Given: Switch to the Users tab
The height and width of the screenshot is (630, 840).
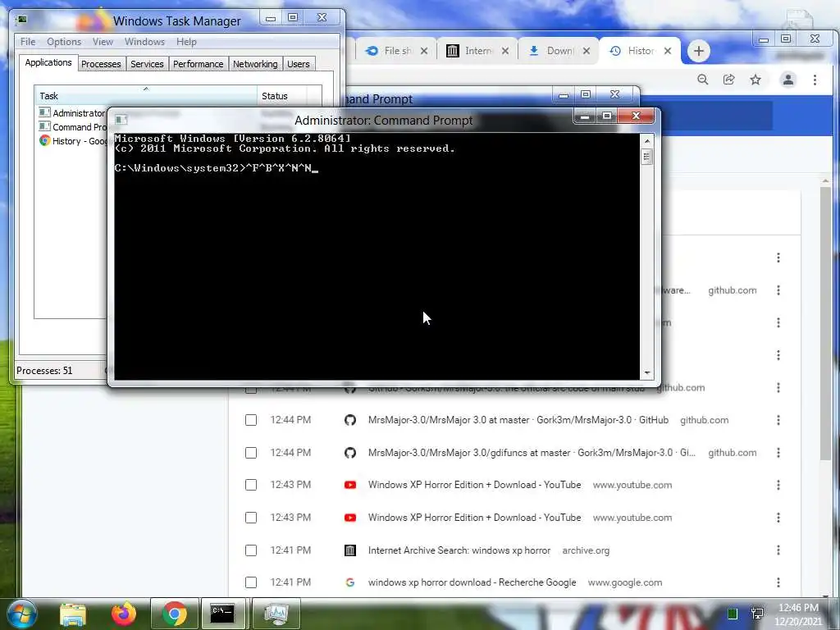Looking at the screenshot, I should pyautogui.click(x=299, y=64).
